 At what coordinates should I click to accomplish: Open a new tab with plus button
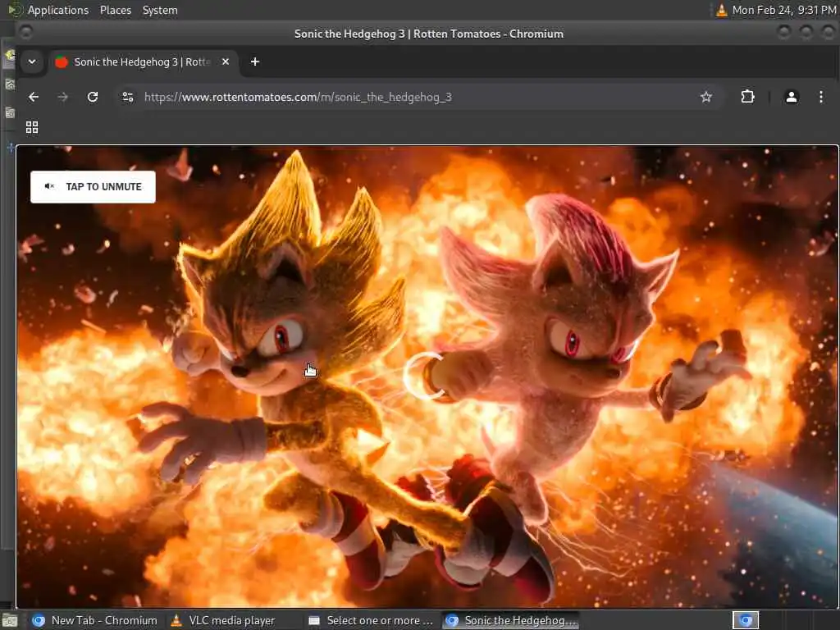[255, 62]
